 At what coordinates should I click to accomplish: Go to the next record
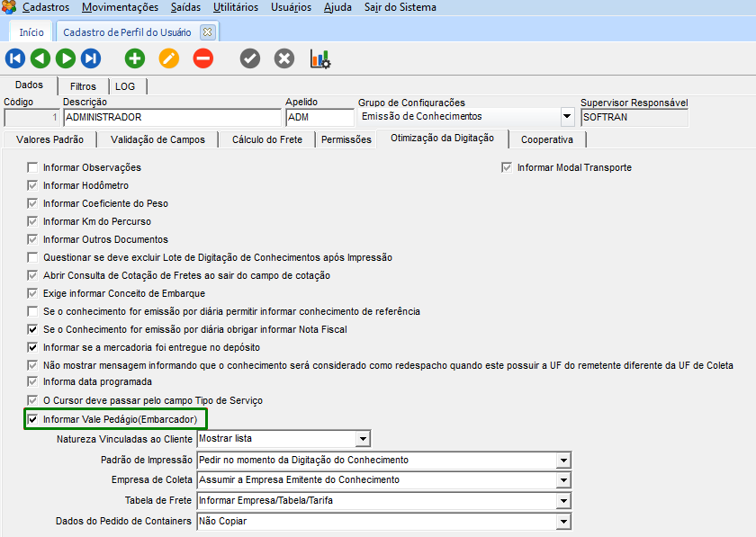pyautogui.click(x=66, y=58)
